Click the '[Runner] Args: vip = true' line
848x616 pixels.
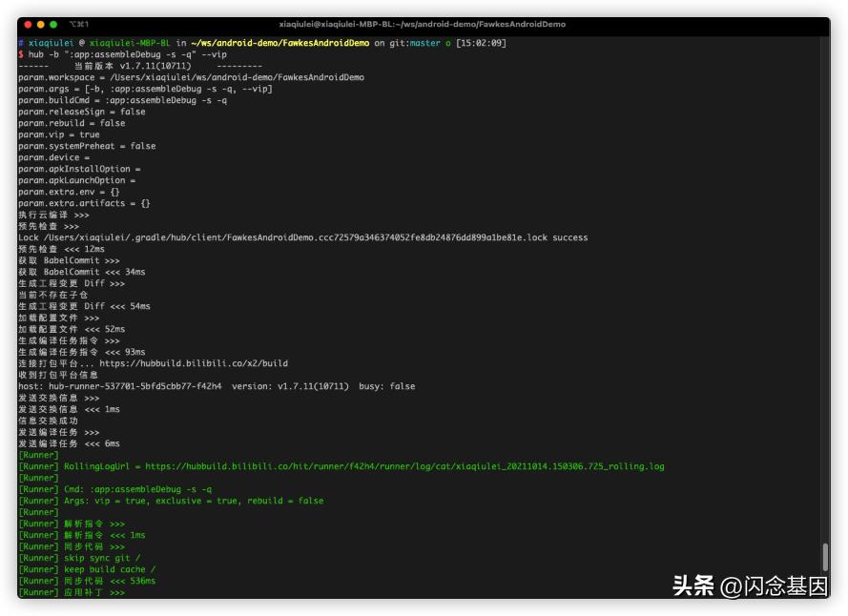171,501
